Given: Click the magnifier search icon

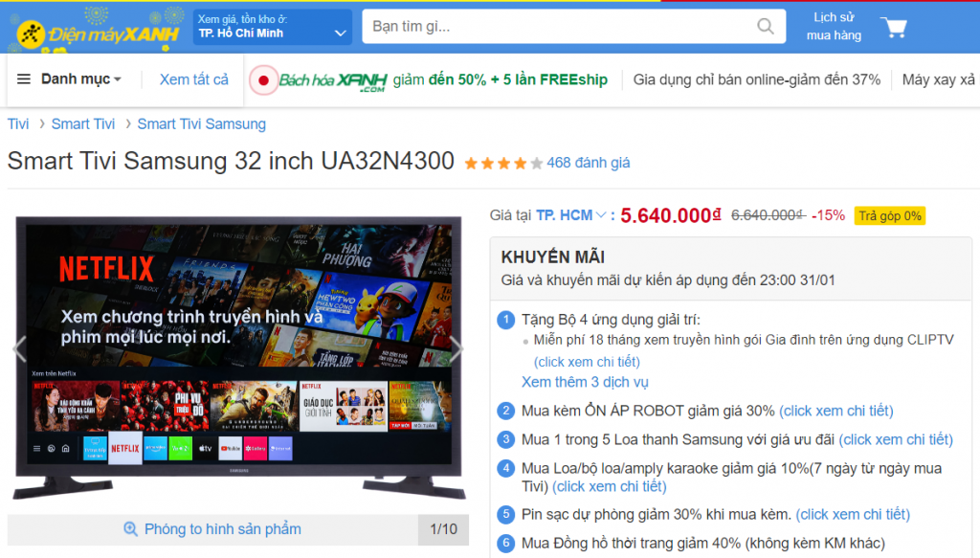Looking at the screenshot, I should 765,26.
